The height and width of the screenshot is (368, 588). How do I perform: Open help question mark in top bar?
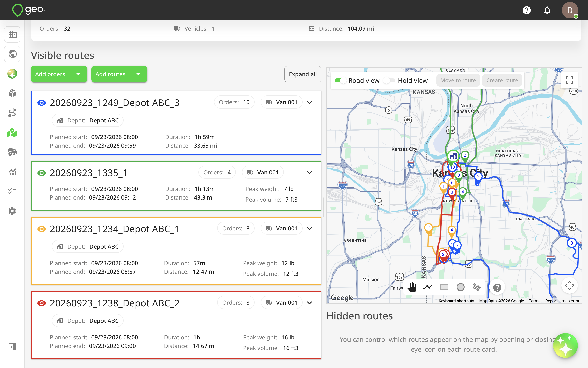[x=527, y=10]
